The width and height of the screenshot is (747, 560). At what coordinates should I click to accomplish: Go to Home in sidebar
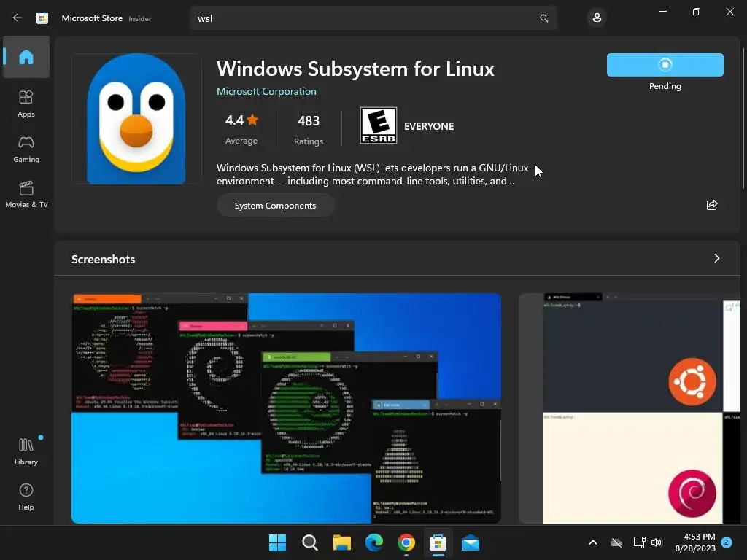[26, 57]
